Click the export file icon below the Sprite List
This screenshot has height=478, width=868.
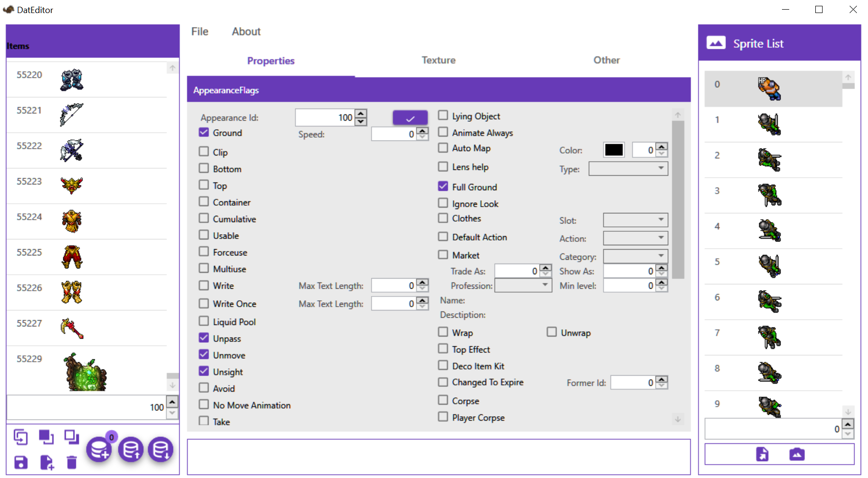762,454
